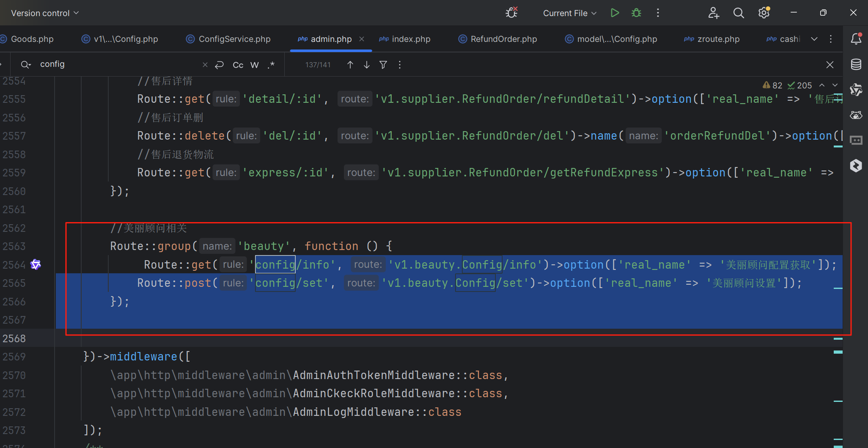The image size is (868, 448).
Task: Switch to the index.php tab
Action: click(405, 39)
